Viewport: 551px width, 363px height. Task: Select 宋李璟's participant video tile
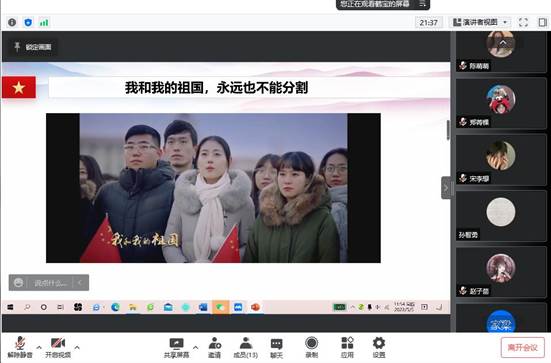[x=501, y=160]
